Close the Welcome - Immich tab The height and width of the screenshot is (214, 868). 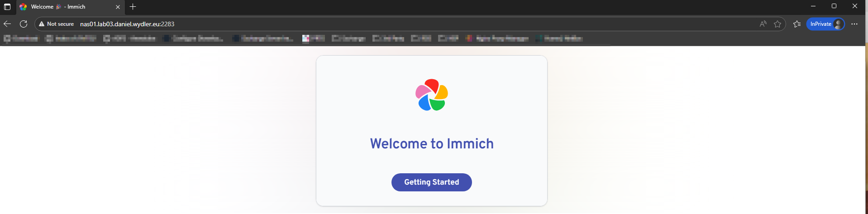(x=118, y=7)
